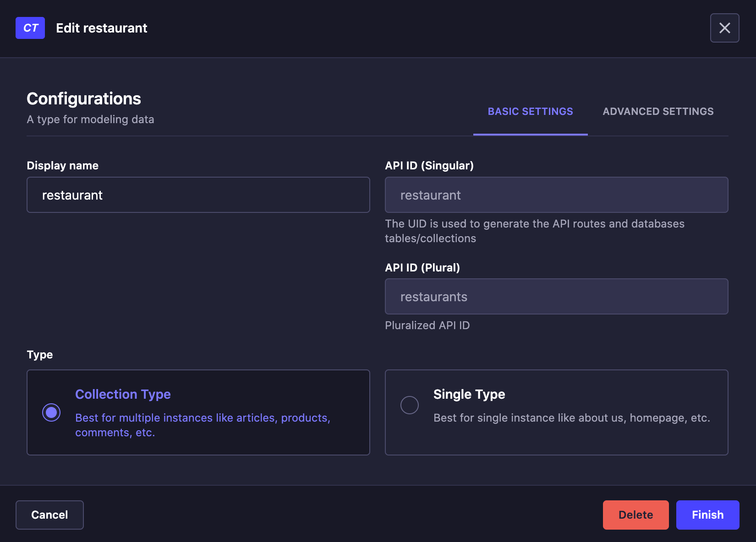Screen dimensions: 756x542
Task: Click the restaurant text in Display name
Action: (72, 195)
